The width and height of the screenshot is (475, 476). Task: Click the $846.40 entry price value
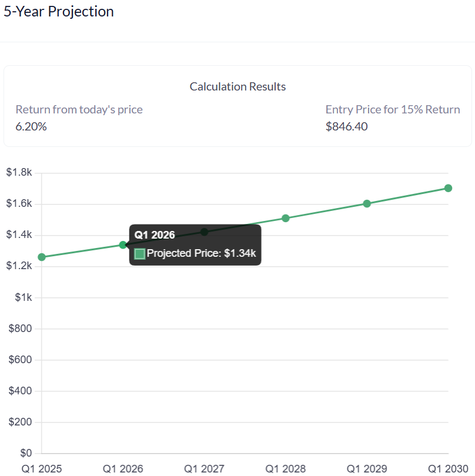(x=346, y=126)
